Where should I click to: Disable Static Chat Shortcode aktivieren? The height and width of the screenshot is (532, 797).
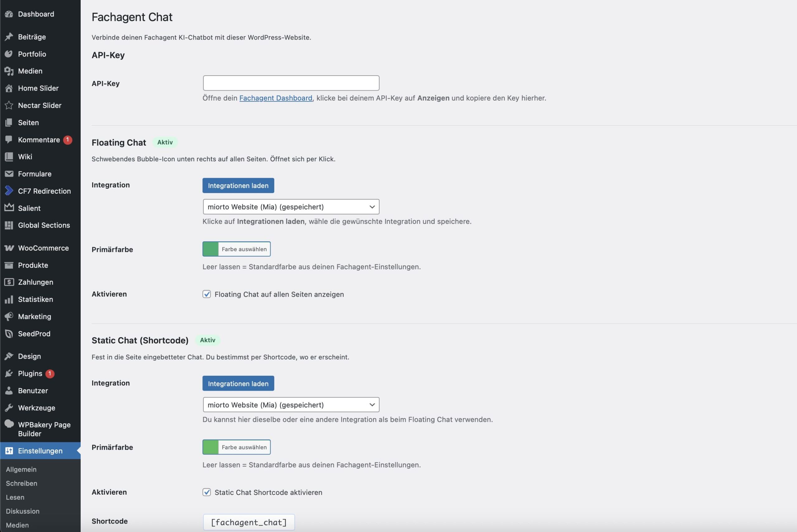[x=207, y=492]
